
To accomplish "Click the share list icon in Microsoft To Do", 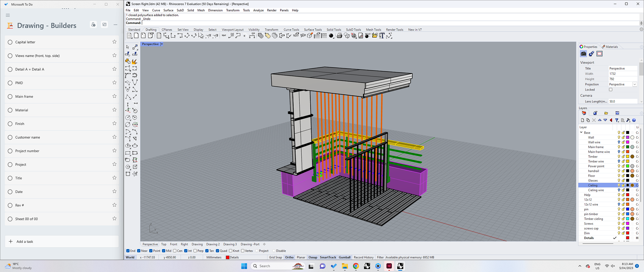I will [93, 25].
